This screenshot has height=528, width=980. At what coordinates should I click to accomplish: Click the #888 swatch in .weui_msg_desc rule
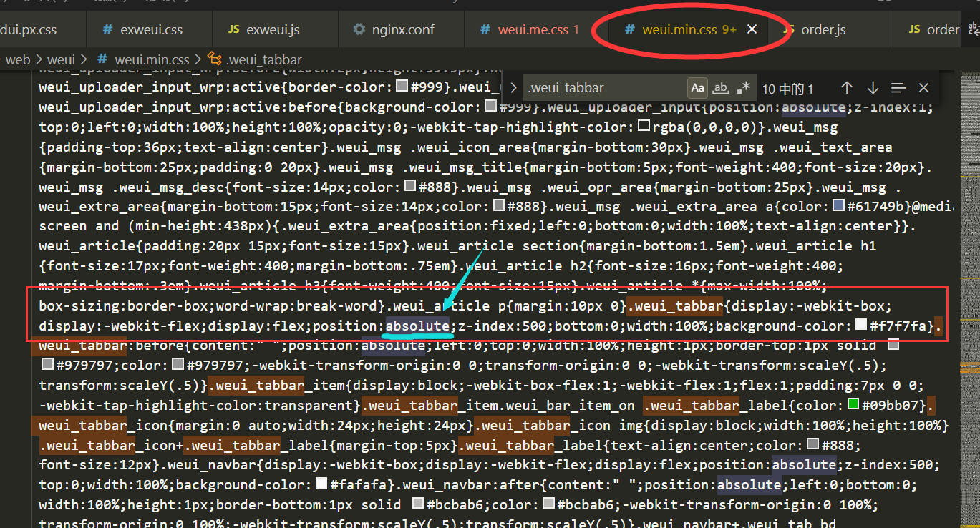click(x=410, y=185)
